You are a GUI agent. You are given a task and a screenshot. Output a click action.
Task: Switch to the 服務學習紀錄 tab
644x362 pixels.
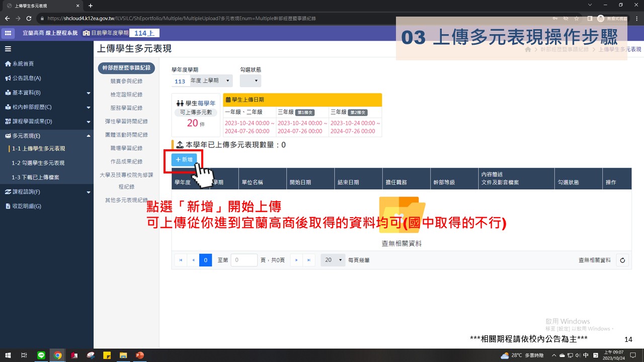pyautogui.click(x=126, y=108)
